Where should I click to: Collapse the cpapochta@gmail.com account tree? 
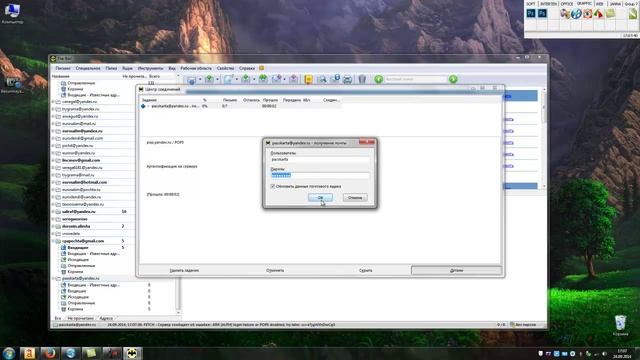tap(53, 241)
